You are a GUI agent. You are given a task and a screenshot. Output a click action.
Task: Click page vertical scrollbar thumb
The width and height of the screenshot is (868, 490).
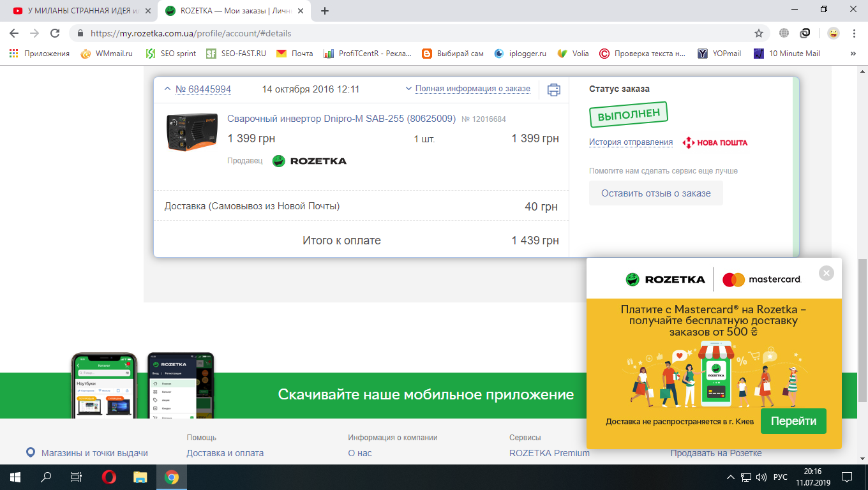[x=862, y=330]
